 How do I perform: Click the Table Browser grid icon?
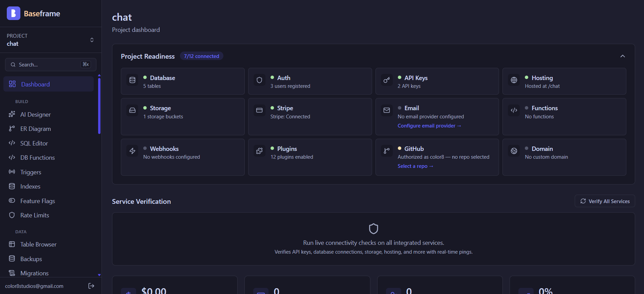[12, 244]
